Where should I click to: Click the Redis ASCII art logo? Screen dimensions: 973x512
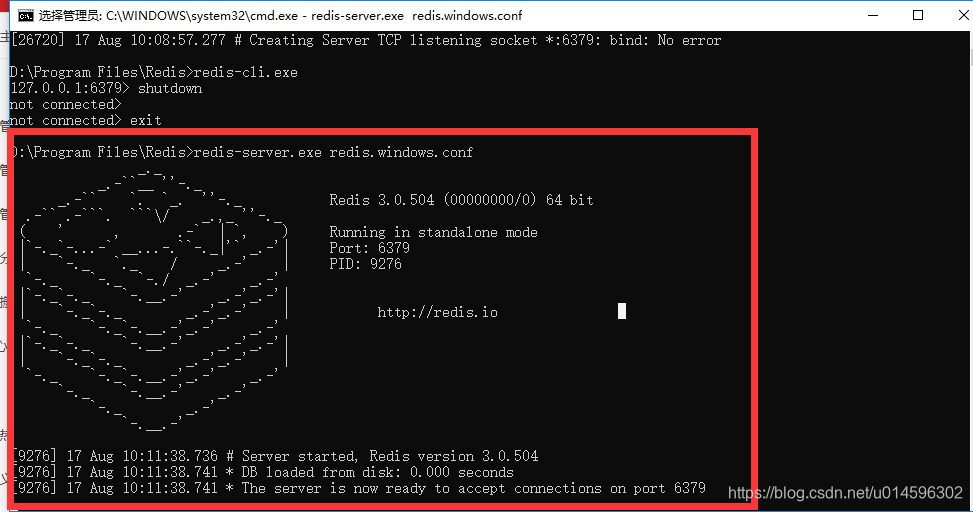coord(155,300)
